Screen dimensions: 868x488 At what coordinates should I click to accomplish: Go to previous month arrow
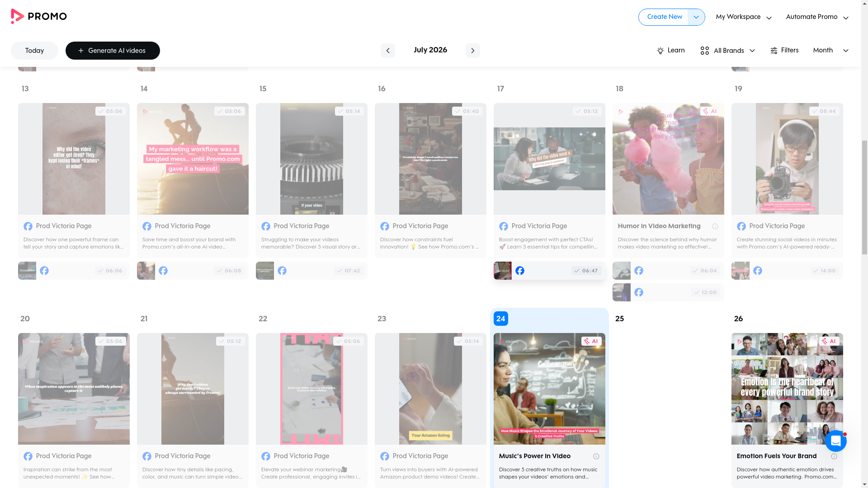click(387, 51)
